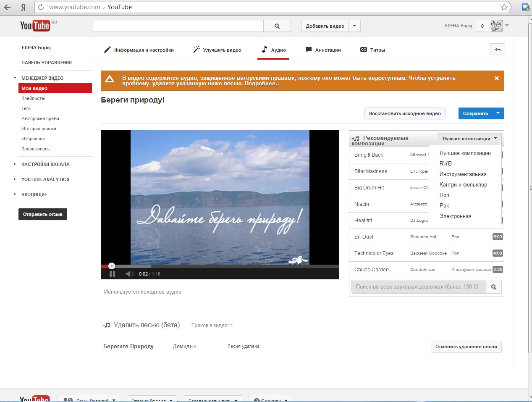Reload the page with refresh icon
This screenshot has width=532, height=402.
41,7
